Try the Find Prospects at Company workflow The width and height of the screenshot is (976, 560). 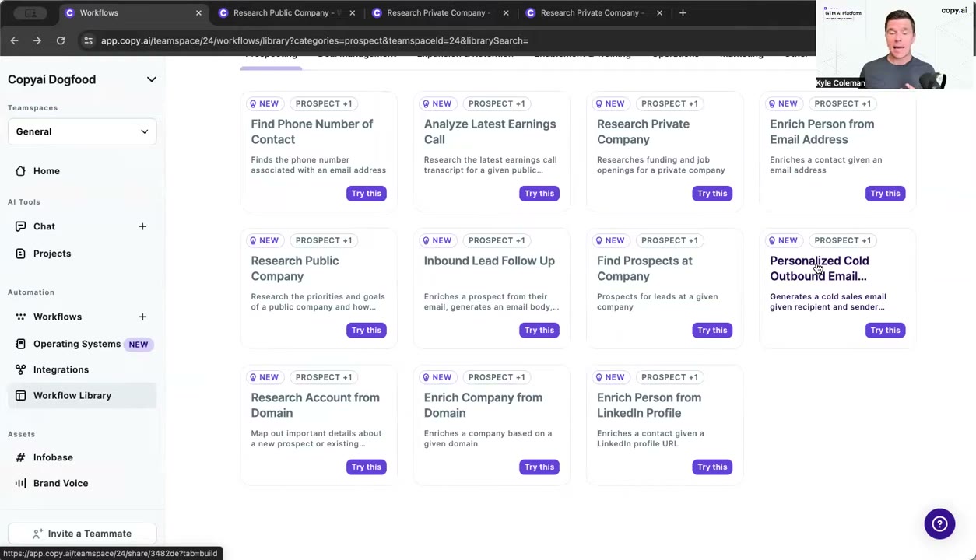point(712,330)
